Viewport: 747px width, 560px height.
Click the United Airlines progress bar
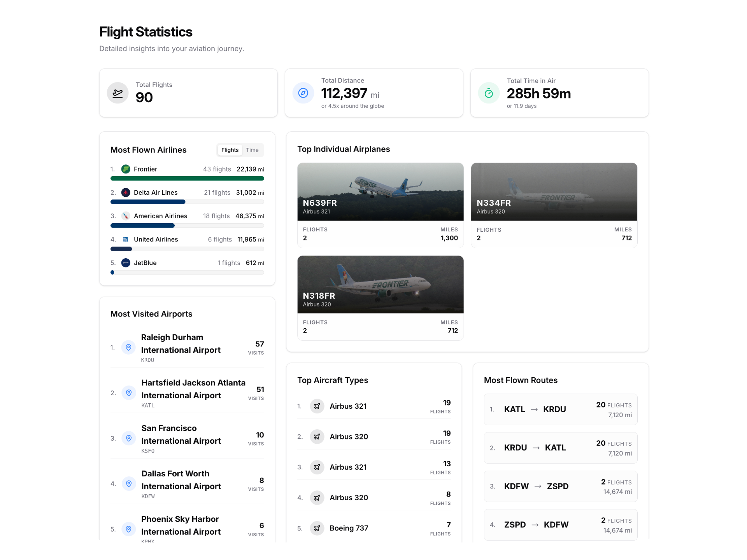[187, 249]
